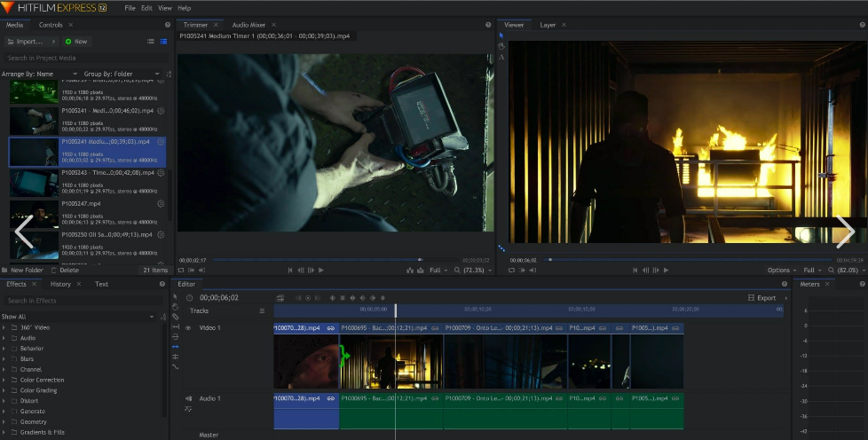
Task: Open settings gear for P1005247.mp4
Action: (x=162, y=204)
